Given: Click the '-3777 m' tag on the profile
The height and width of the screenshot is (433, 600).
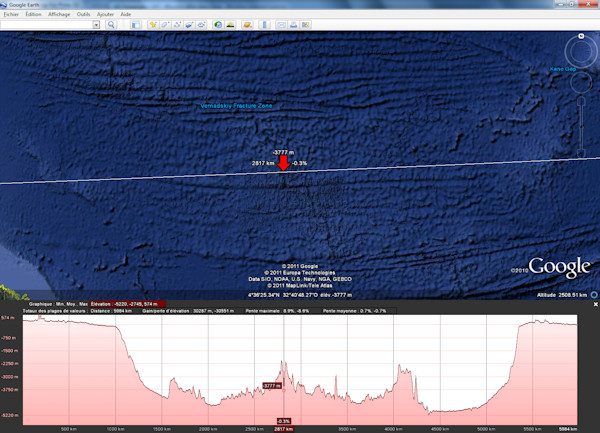Looking at the screenshot, I should (272, 386).
